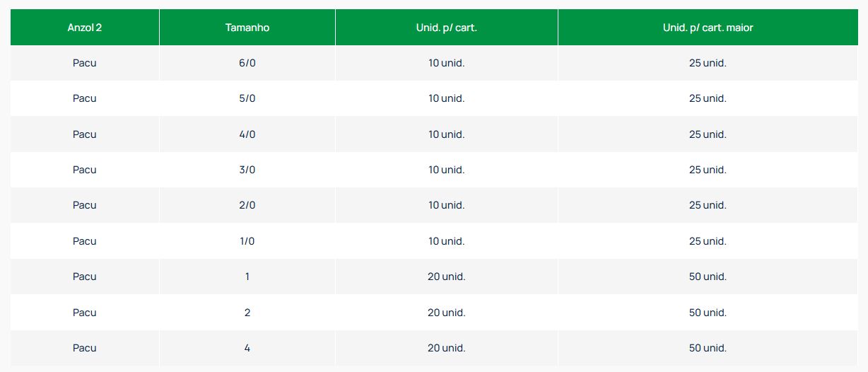Click 10 unid. in the 3/0 row
868x372 pixels.
point(447,170)
